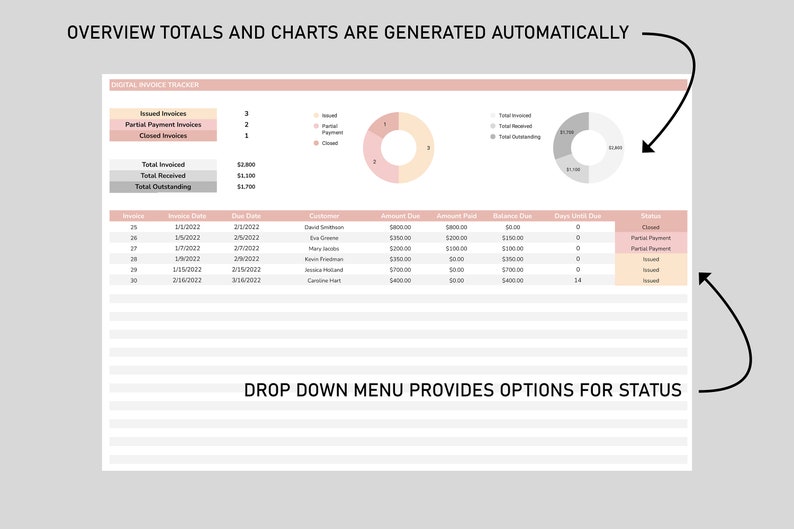Select customer cell Kevin Friedman
The width and height of the screenshot is (794, 529).
(x=324, y=259)
